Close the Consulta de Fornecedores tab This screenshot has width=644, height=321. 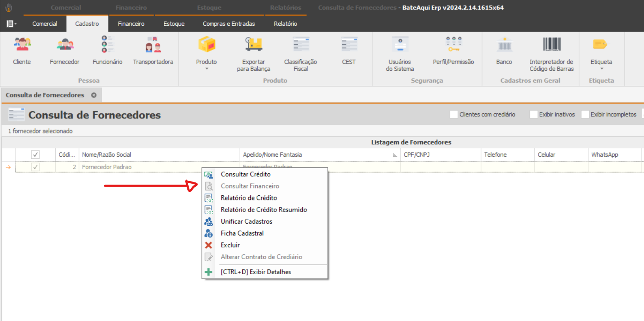click(93, 95)
